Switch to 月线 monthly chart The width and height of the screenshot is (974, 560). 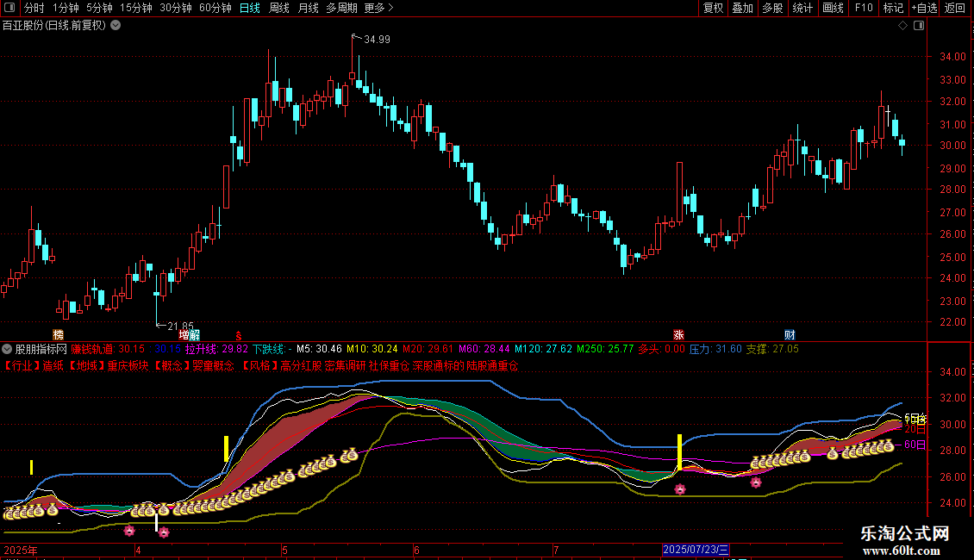308,8
